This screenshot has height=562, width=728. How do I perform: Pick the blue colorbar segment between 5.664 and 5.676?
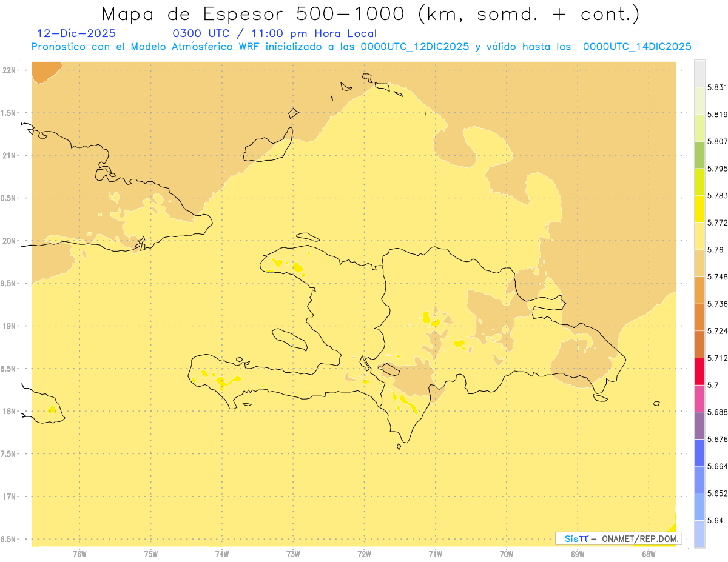pyautogui.click(x=699, y=452)
